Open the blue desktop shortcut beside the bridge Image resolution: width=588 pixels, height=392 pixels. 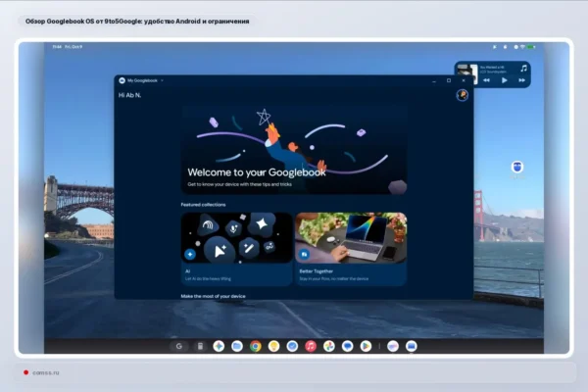pos(517,167)
